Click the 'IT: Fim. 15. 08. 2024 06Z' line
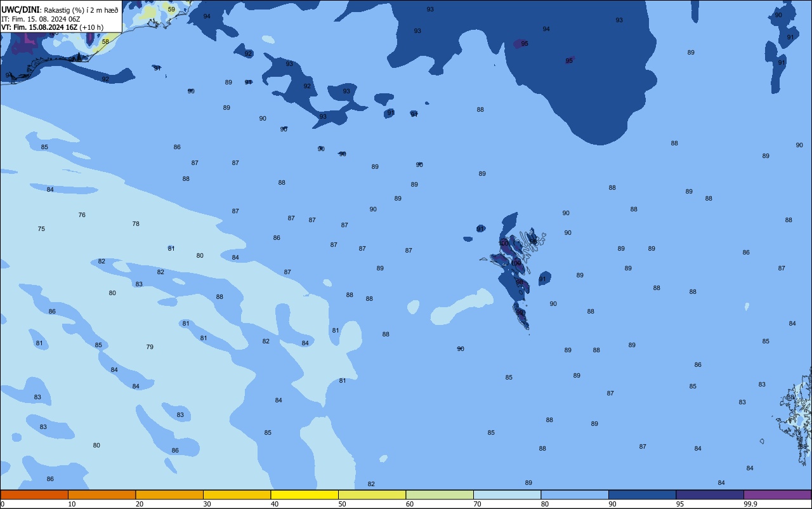This screenshot has width=812, height=509. (41, 19)
